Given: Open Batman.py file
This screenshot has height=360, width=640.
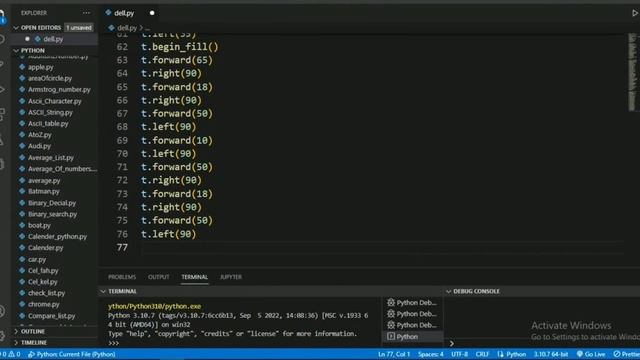Looking at the screenshot, I should pos(44,191).
